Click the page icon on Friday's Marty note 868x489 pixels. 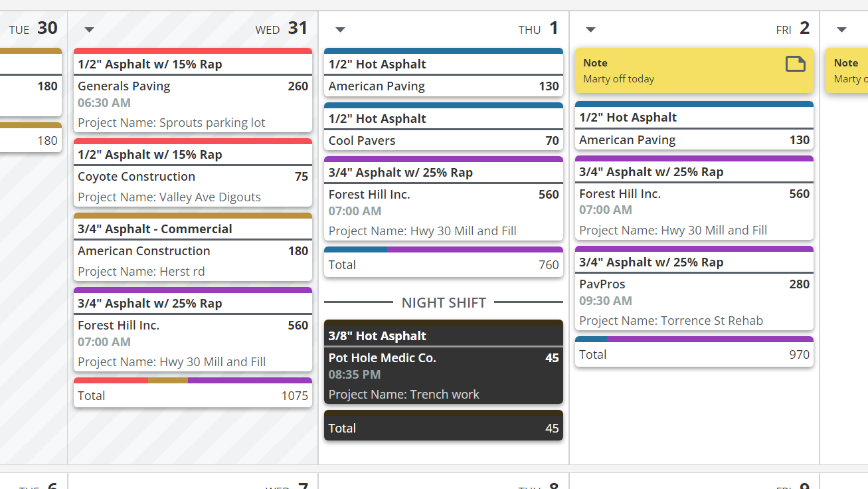pos(795,63)
